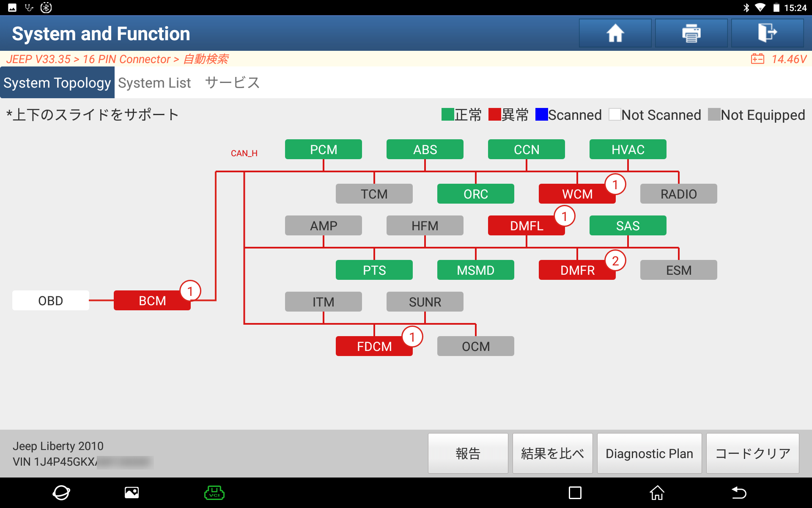The height and width of the screenshot is (508, 812).
Task: Select the green PTS module node
Action: (374, 270)
